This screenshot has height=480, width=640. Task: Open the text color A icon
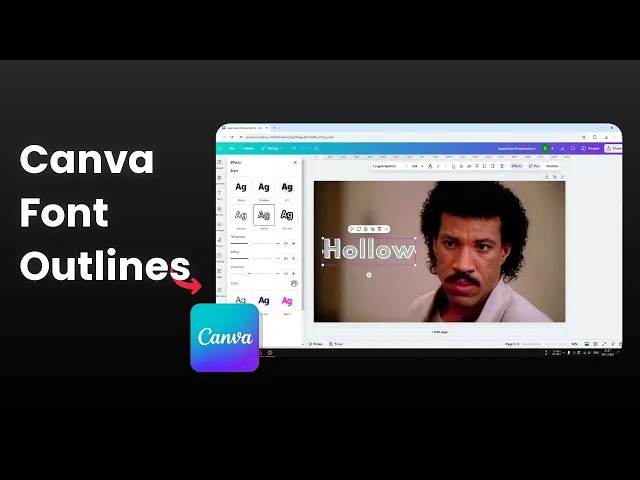click(x=430, y=166)
